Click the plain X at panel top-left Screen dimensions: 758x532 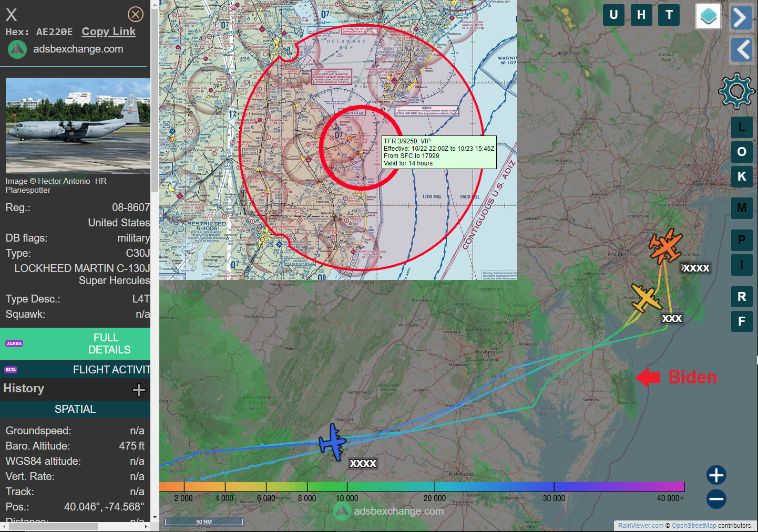click(12, 15)
